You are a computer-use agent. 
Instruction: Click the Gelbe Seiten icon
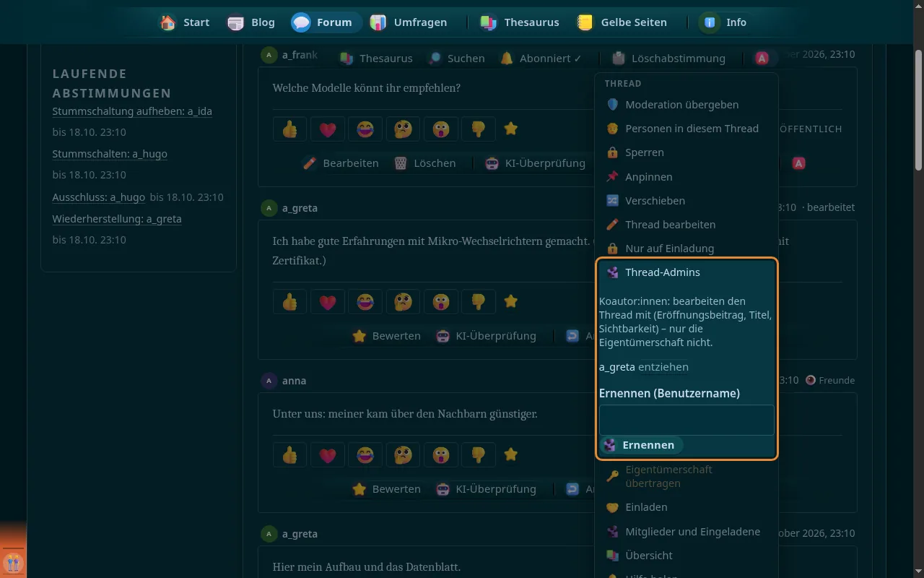(x=585, y=22)
